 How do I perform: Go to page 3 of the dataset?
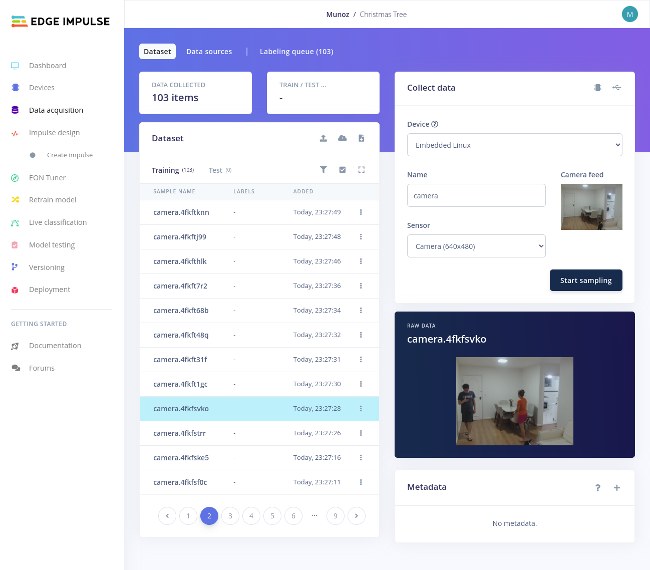[x=230, y=516]
